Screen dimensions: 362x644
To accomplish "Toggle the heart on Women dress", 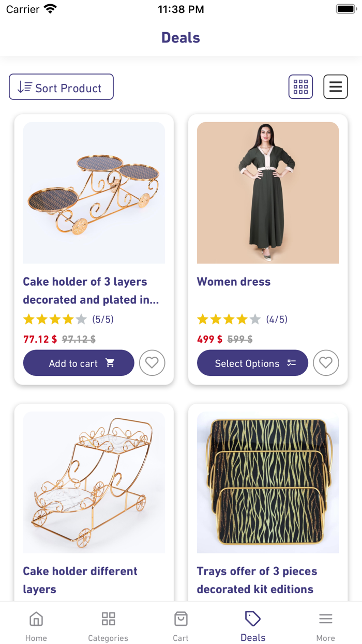I will pyautogui.click(x=326, y=363).
